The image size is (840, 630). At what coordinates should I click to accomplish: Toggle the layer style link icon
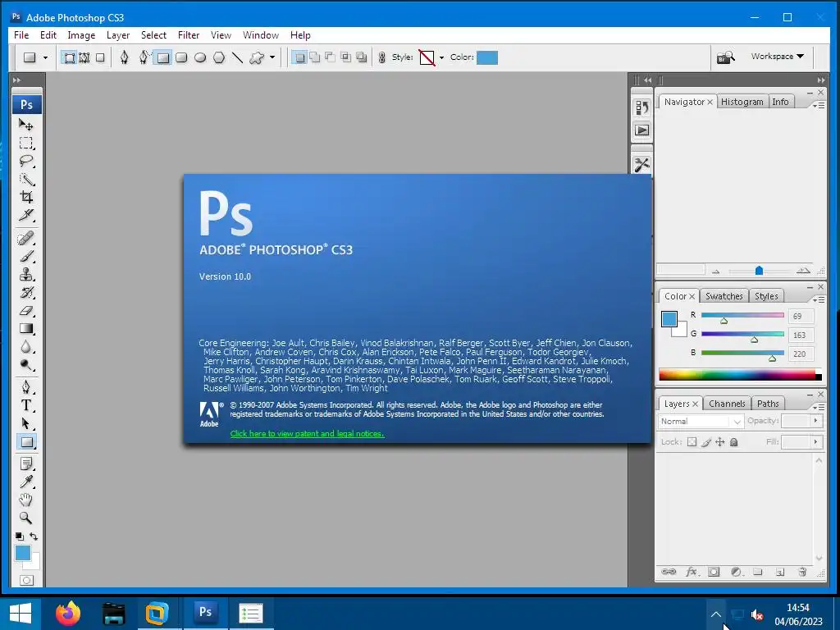(381, 57)
